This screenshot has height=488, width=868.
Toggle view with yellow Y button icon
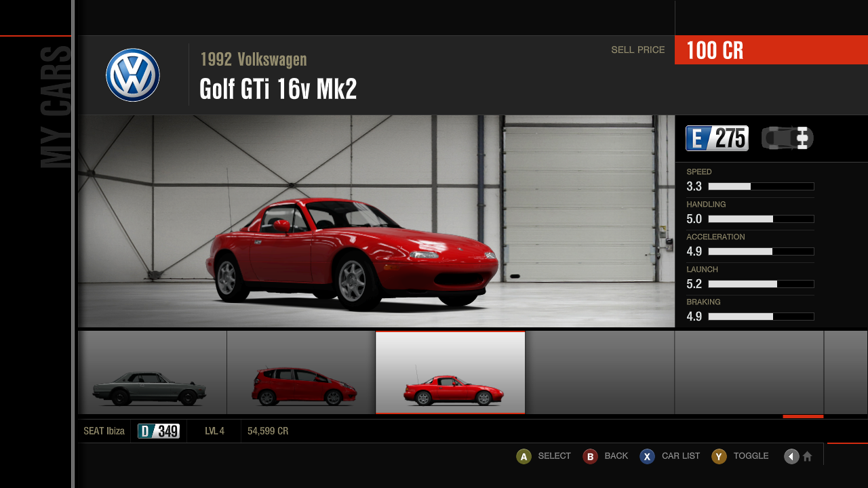coord(719,456)
